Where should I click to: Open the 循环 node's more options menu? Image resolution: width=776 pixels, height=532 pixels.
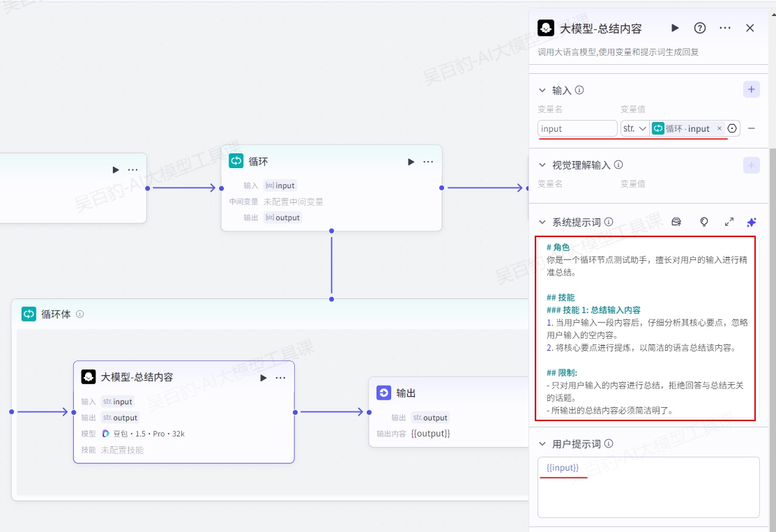coord(428,162)
